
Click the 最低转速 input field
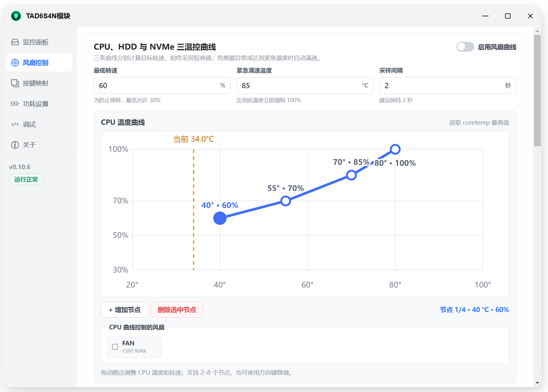pyautogui.click(x=162, y=86)
